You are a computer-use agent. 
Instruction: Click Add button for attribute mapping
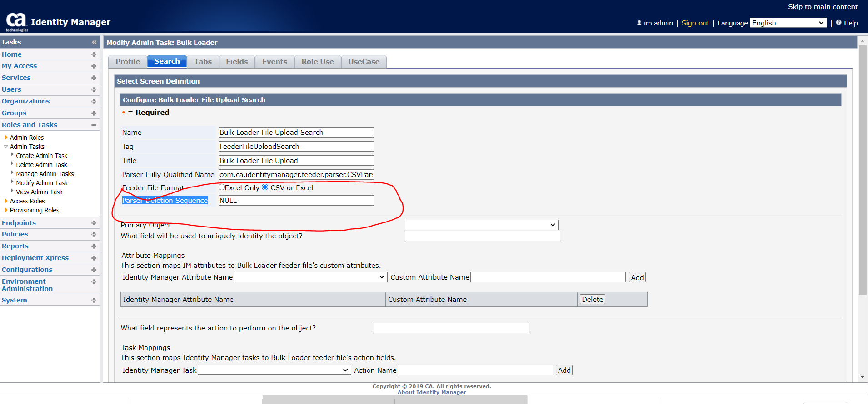pos(637,277)
